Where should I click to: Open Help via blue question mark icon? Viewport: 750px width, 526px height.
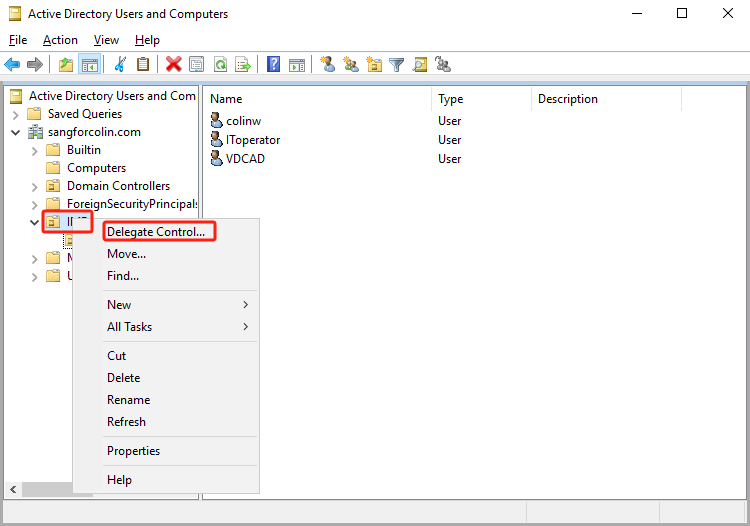click(x=273, y=65)
